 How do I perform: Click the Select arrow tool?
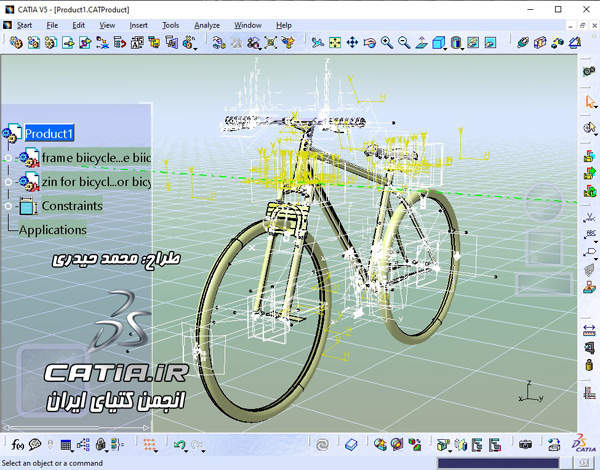[590, 102]
